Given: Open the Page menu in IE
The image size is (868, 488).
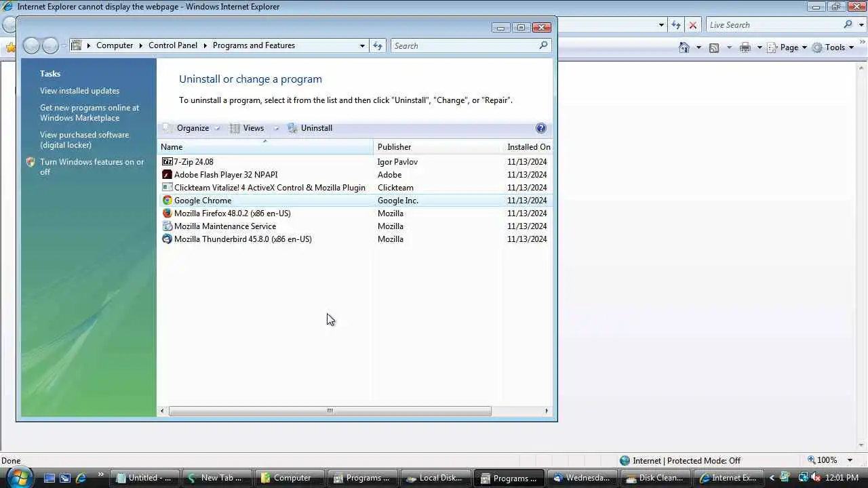Looking at the screenshot, I should pyautogui.click(x=787, y=47).
